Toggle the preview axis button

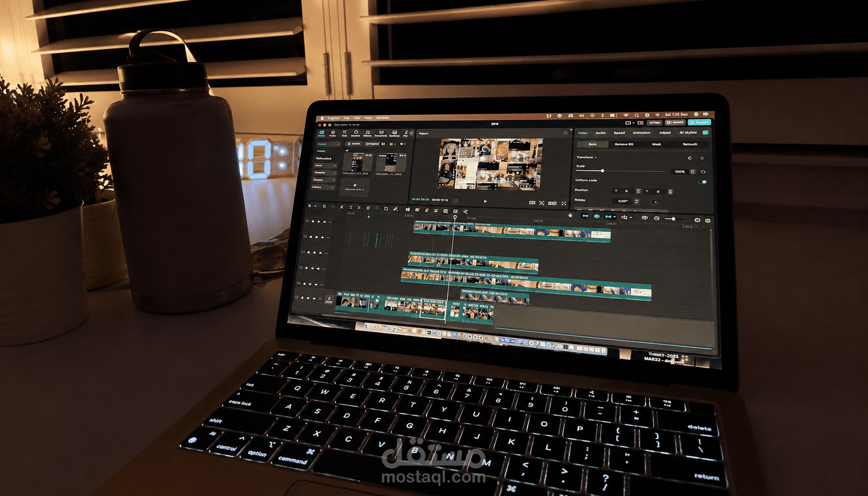tap(624, 217)
